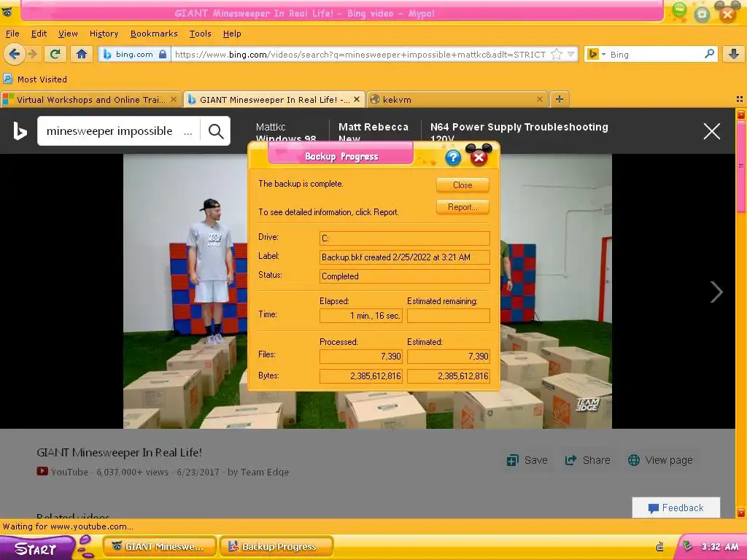The height and width of the screenshot is (560, 747).
Task: Switch to Virtual Workshops and Online Training tab
Action: (x=90, y=99)
